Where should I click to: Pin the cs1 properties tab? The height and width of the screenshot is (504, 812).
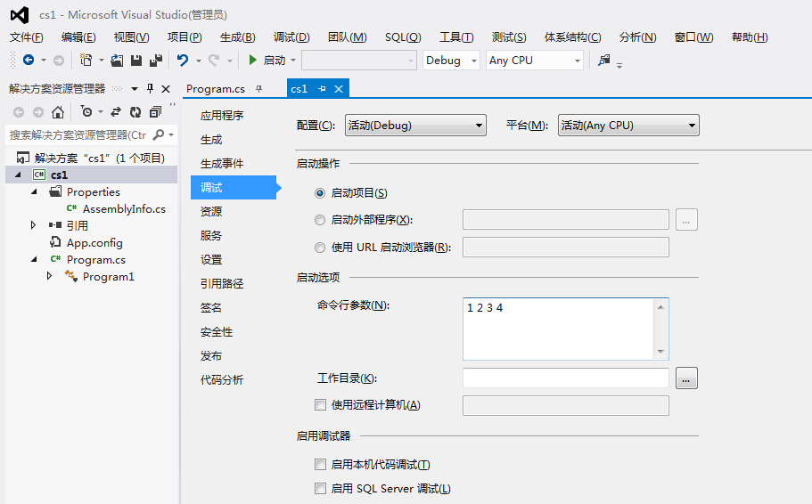coord(322,89)
